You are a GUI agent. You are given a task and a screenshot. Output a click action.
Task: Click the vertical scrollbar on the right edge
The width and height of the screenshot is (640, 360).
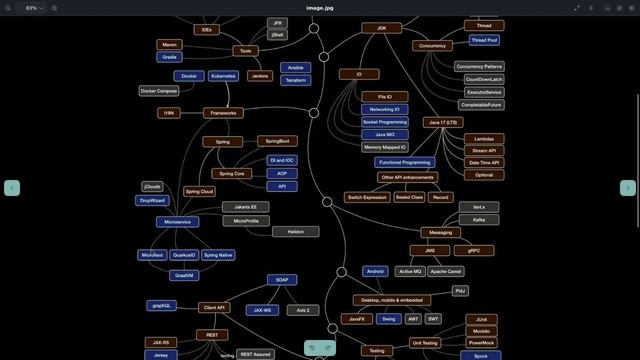tap(638, 160)
